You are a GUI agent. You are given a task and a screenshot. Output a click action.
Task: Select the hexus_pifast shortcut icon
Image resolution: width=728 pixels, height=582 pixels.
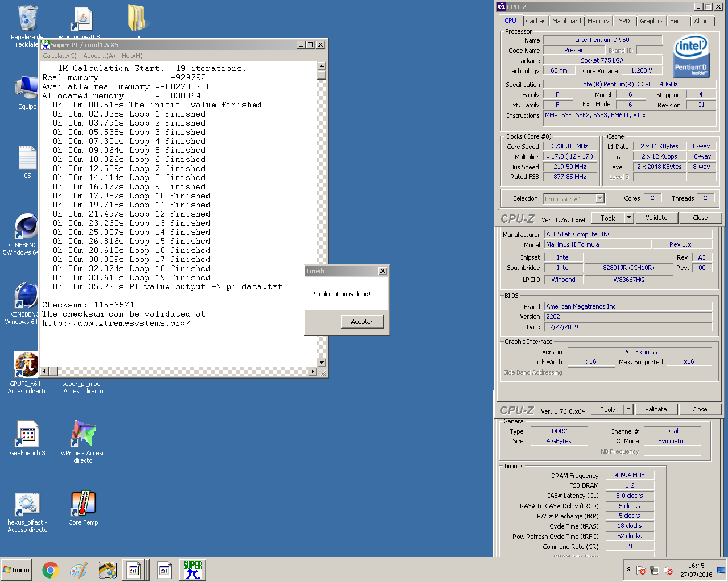click(27, 504)
